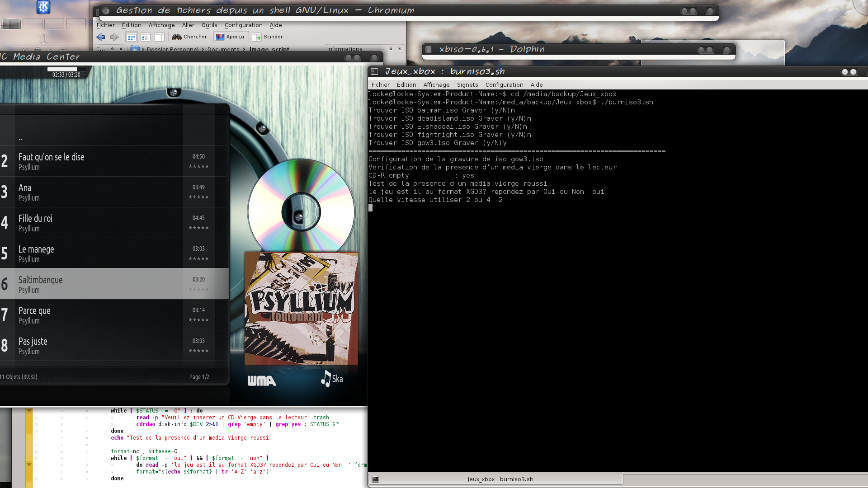Navigate to Documents breadcrumb in Dolphin

(223, 49)
